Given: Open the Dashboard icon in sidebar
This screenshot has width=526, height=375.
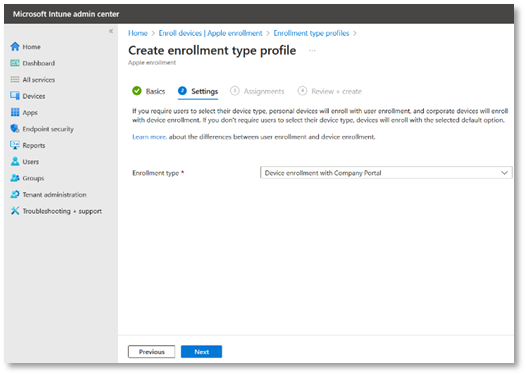Looking at the screenshot, I should click(15, 63).
